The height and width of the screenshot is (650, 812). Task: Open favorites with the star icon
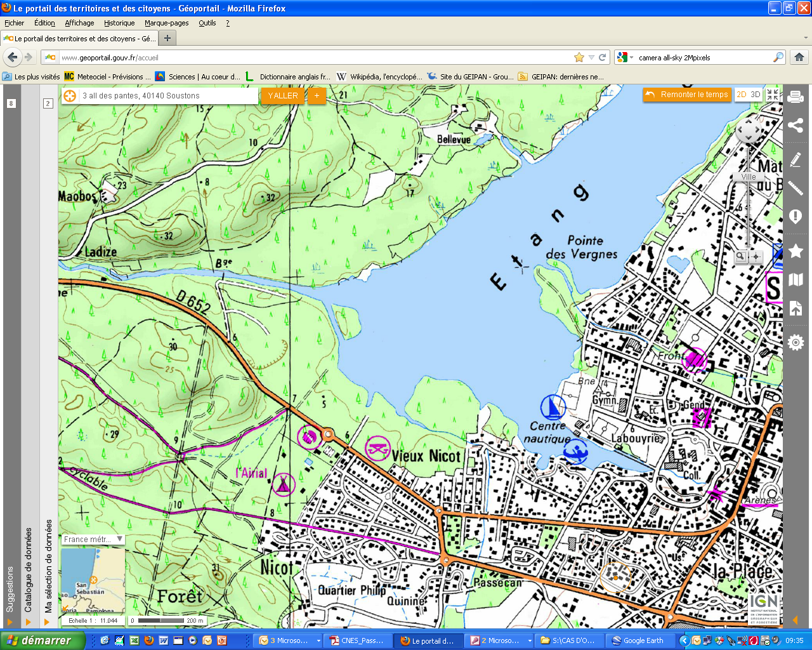[796, 251]
